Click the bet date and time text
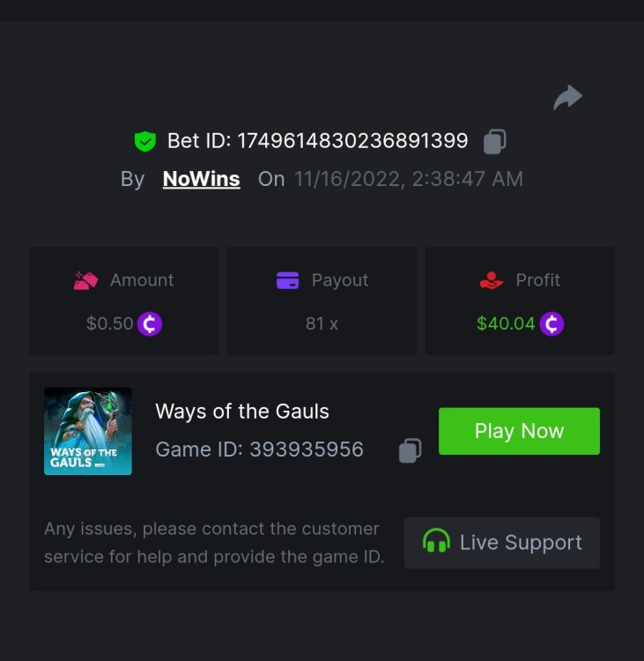 [x=408, y=179]
